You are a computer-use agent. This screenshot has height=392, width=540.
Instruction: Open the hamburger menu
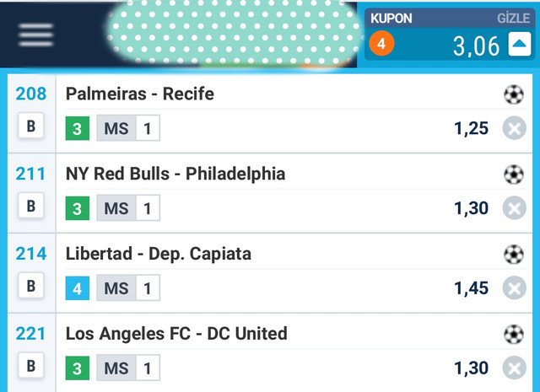click(35, 35)
